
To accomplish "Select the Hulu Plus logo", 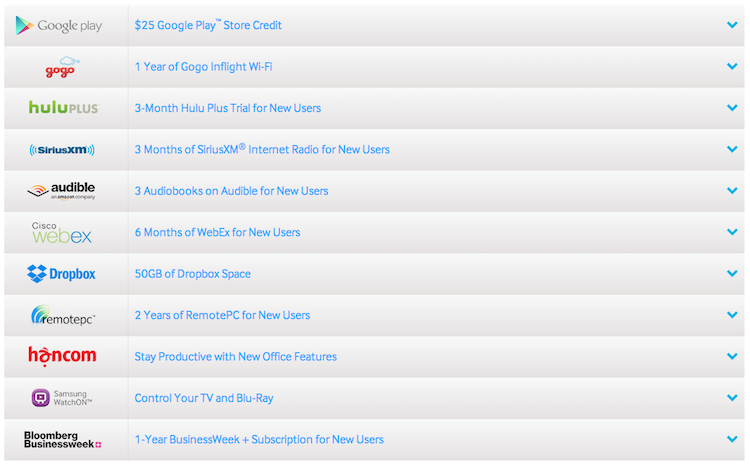I will [x=63, y=108].
